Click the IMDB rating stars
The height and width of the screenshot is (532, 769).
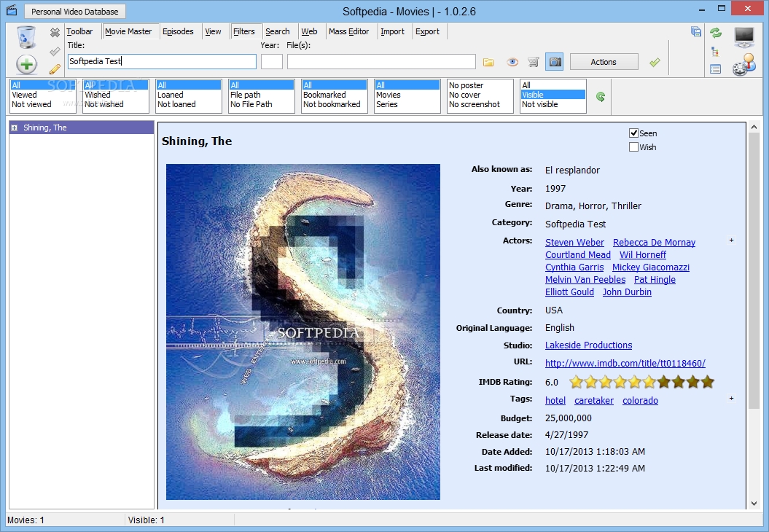(x=641, y=381)
